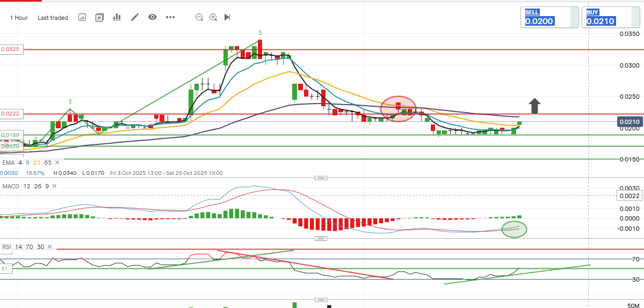Zoom in on the chart
This screenshot has width=644, height=308.
pyautogui.click(x=213, y=17)
